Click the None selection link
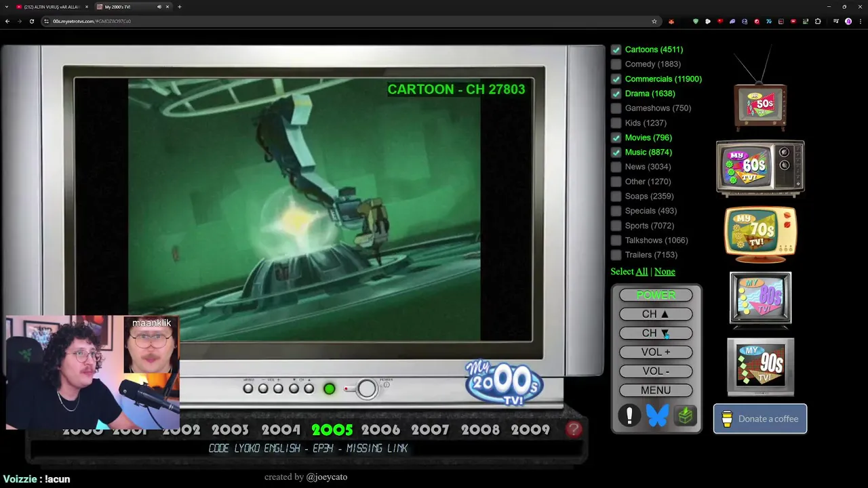Viewport: 868px width, 488px height. (x=665, y=272)
